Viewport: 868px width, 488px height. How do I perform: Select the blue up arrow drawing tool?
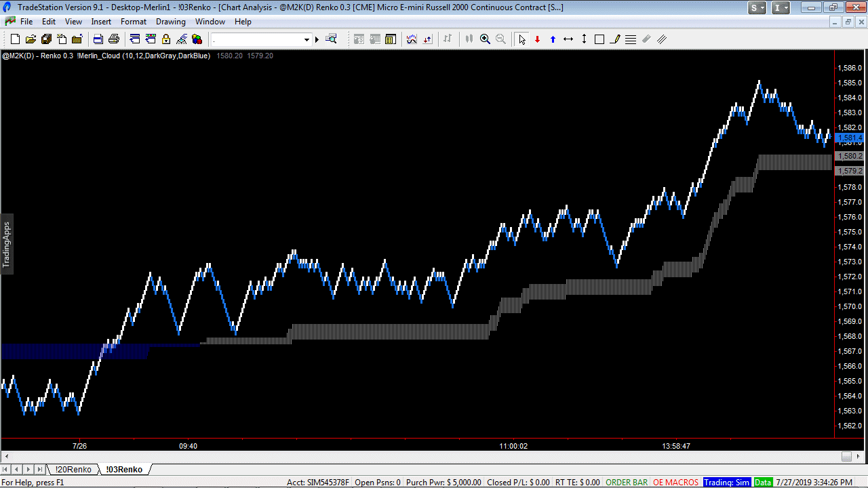[x=553, y=39]
